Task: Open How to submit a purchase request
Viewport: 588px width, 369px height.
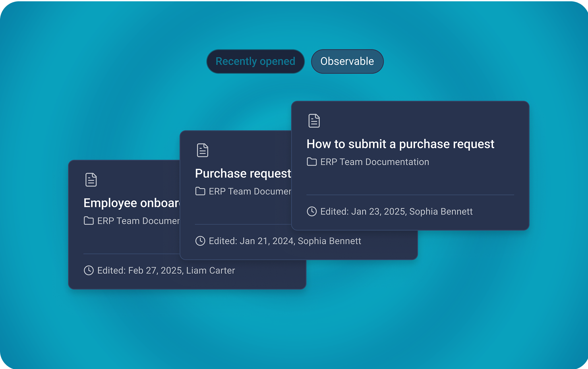Action: pyautogui.click(x=400, y=144)
